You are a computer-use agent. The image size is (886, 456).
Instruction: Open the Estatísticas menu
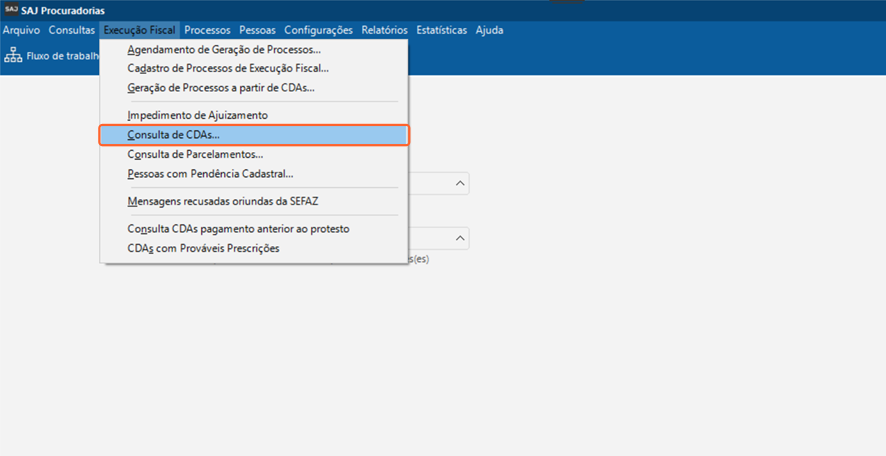[441, 31]
